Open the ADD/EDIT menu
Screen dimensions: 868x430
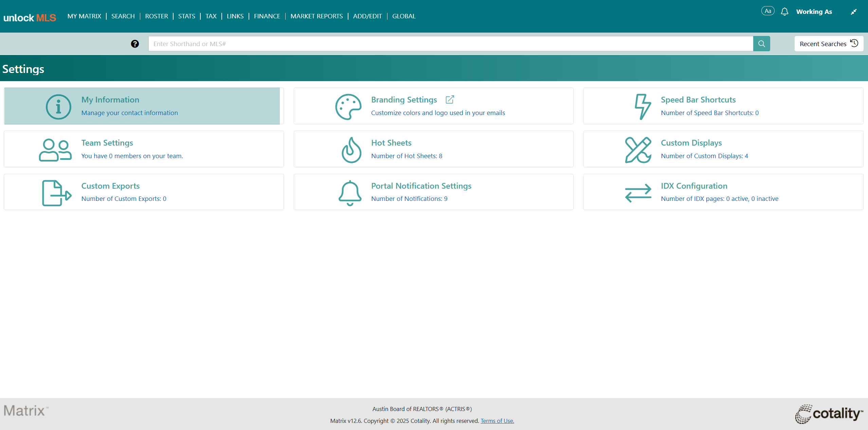(x=367, y=16)
